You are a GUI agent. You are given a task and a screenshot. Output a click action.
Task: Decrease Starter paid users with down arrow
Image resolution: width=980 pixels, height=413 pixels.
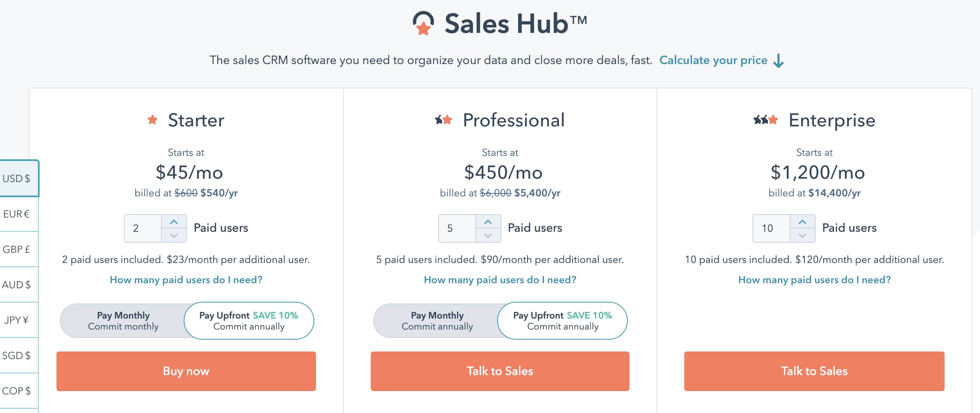point(174,235)
